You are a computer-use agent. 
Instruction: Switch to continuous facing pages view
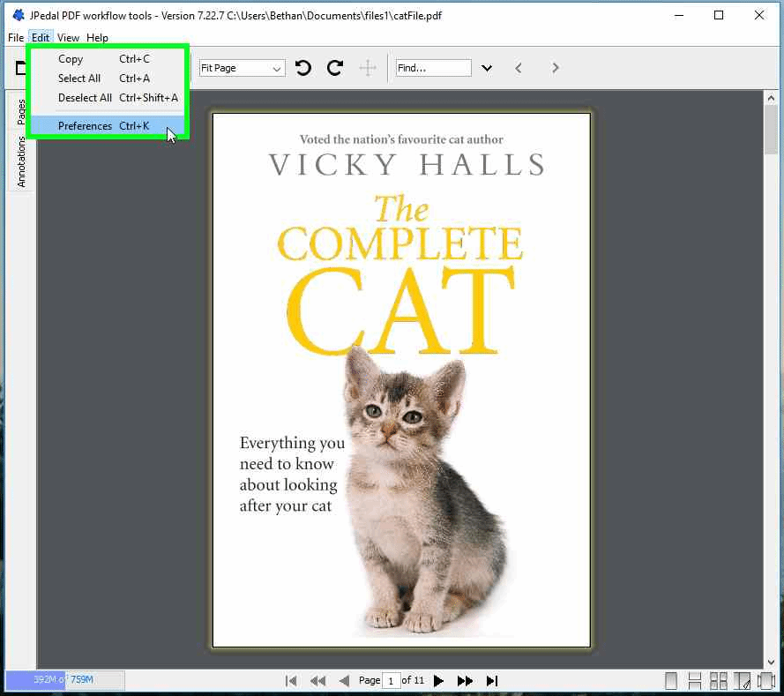719,680
